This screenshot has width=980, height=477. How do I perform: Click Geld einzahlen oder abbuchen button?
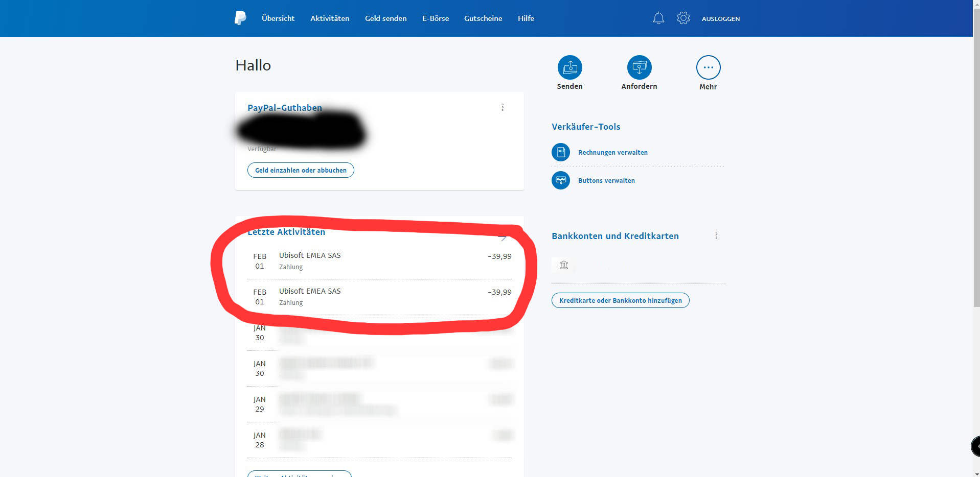301,170
